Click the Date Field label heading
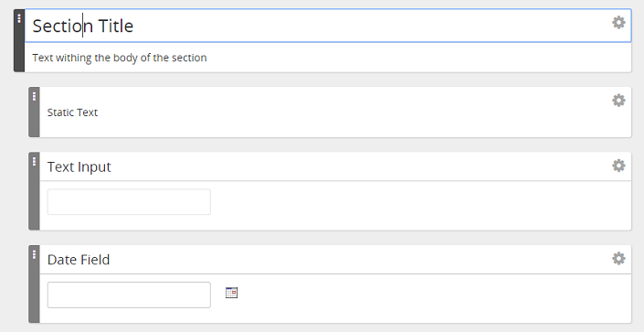 tap(79, 260)
